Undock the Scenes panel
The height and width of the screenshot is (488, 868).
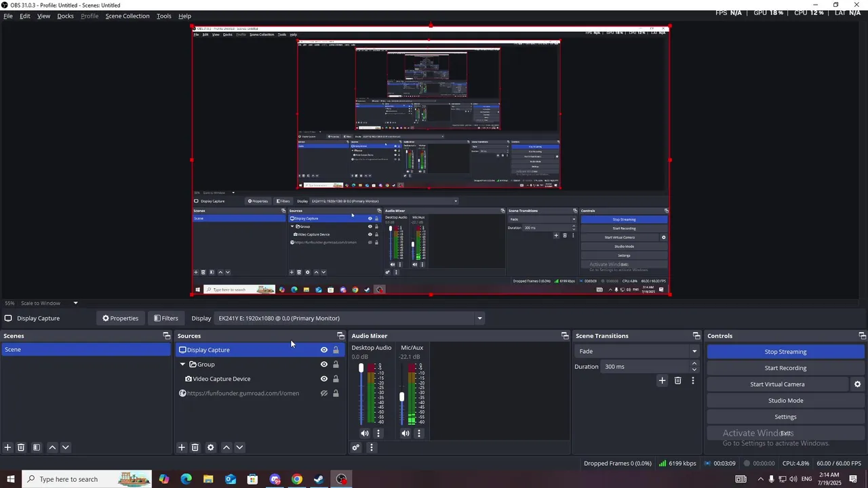pos(167,335)
